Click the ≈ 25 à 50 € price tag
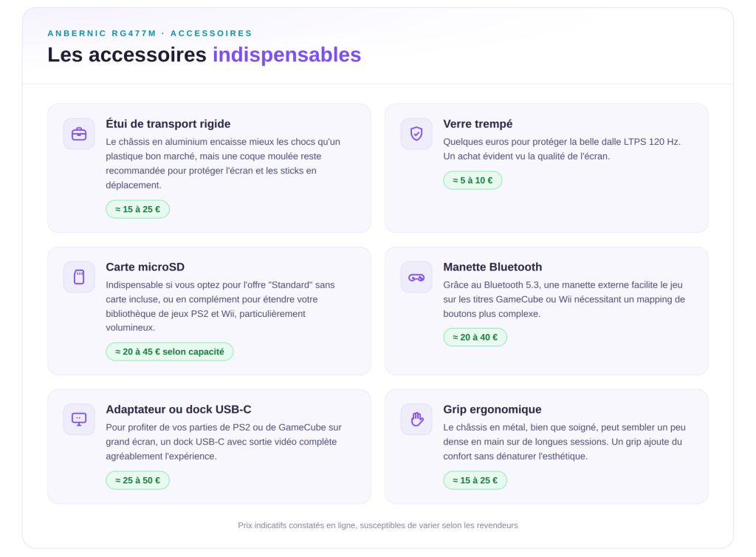This screenshot has width=756, height=557. coord(138,480)
